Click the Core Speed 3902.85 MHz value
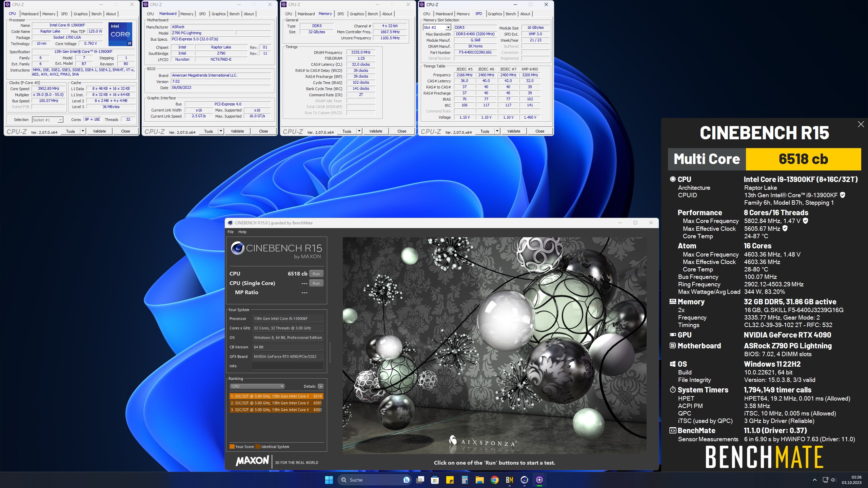 pos(48,88)
